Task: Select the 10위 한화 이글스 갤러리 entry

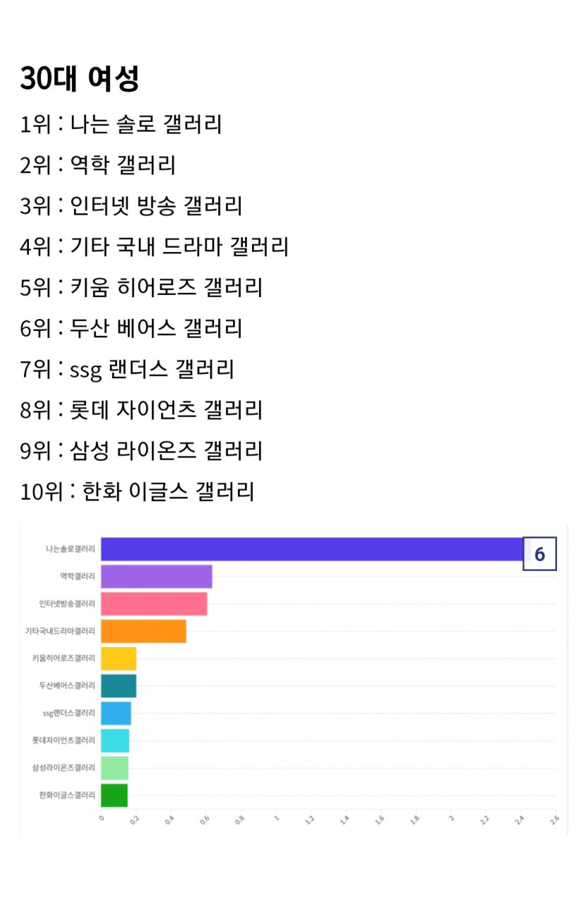Action: tap(137, 491)
